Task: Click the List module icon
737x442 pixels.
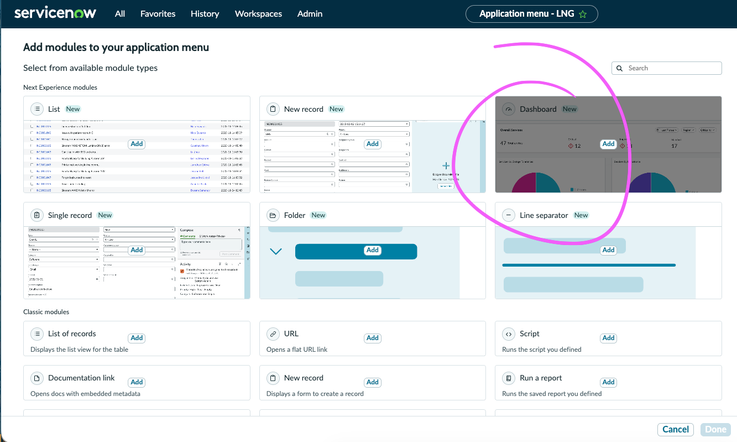Action: pyautogui.click(x=37, y=109)
